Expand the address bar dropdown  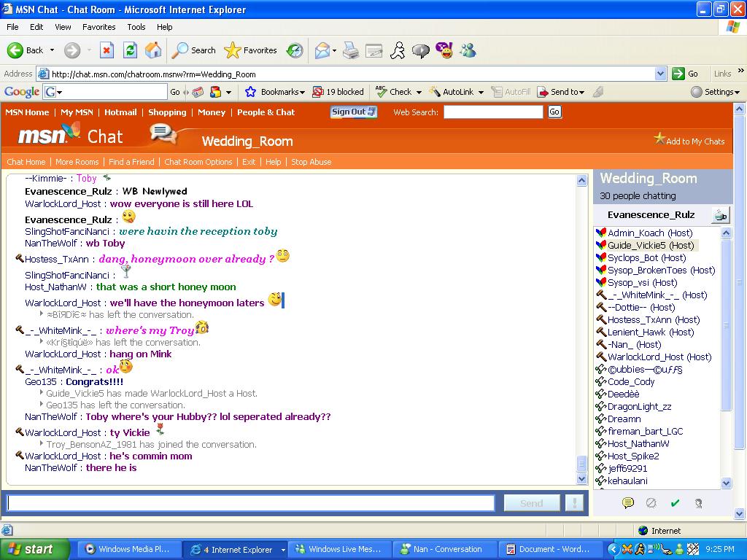tap(660, 74)
